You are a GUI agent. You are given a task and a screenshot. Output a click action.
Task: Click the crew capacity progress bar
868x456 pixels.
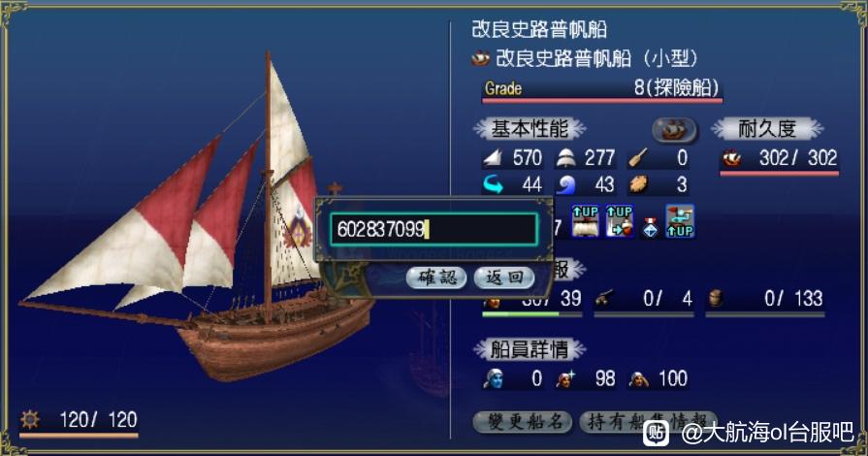click(x=532, y=314)
